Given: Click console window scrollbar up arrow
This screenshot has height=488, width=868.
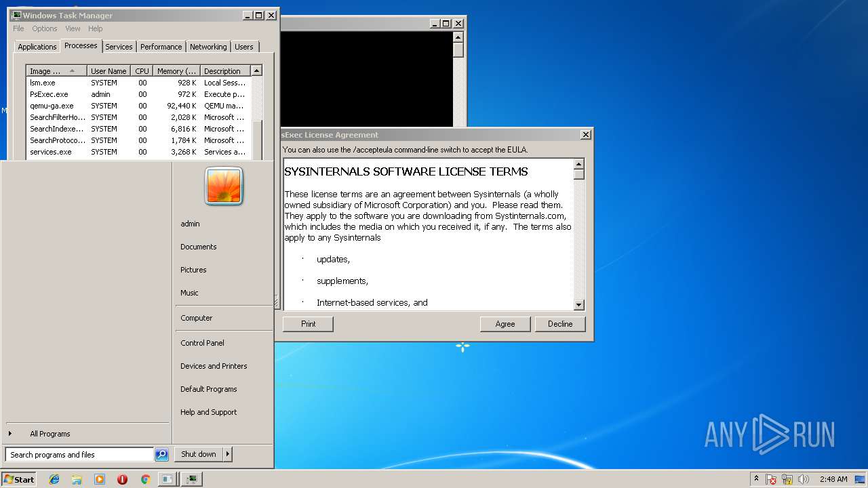Looking at the screenshot, I should pos(458,37).
